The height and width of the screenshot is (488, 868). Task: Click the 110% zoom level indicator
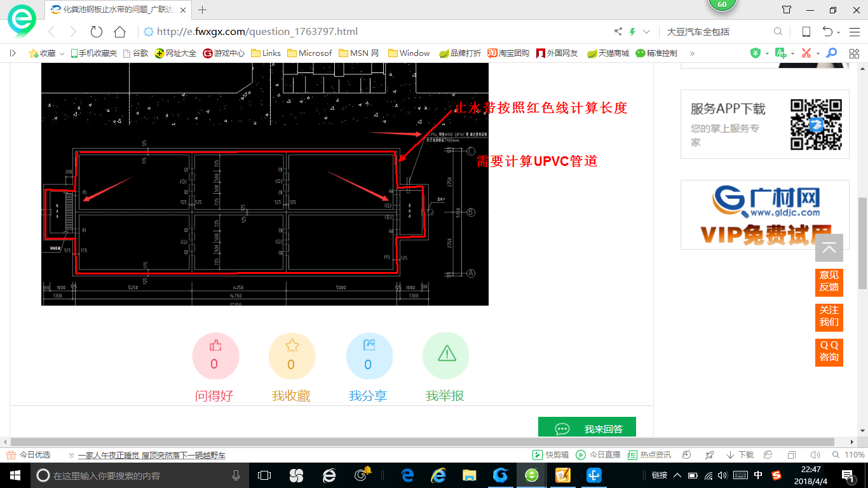pos(849,455)
